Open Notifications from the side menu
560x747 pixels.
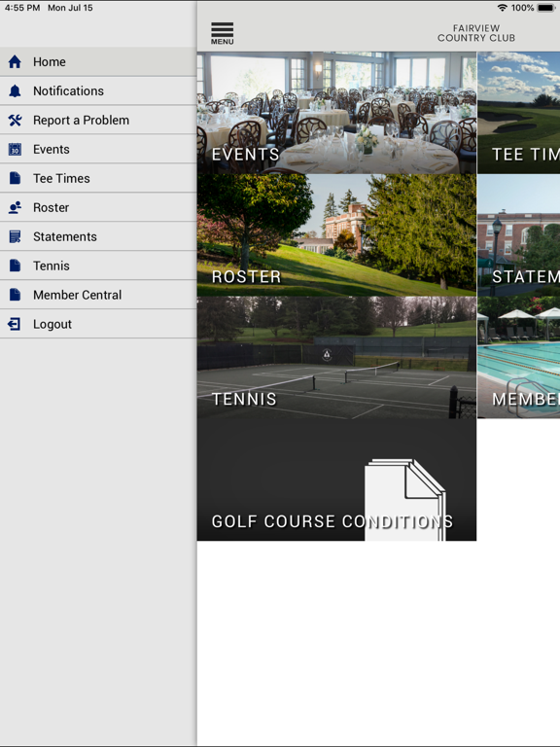98,90
